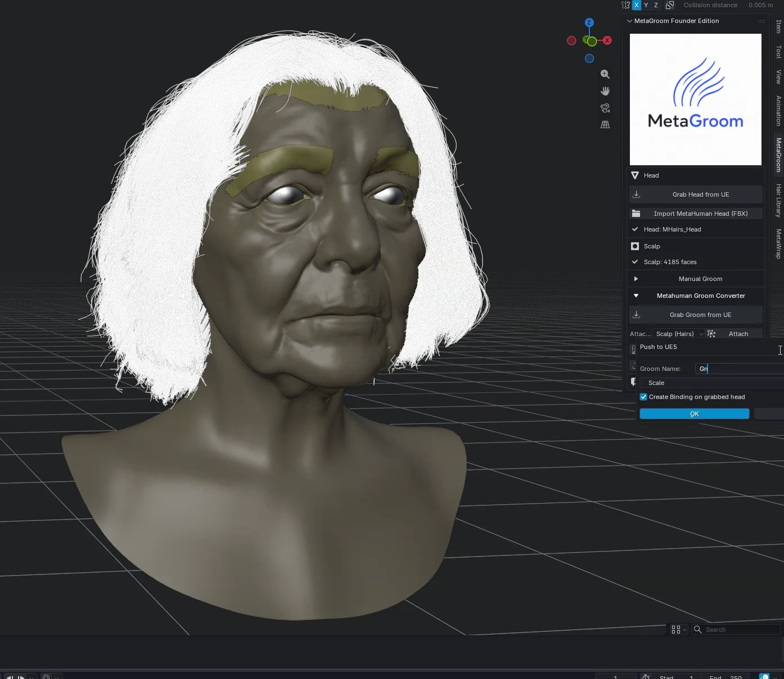
Task: Click the collision icon beside Z toggle
Action: tap(670, 5)
